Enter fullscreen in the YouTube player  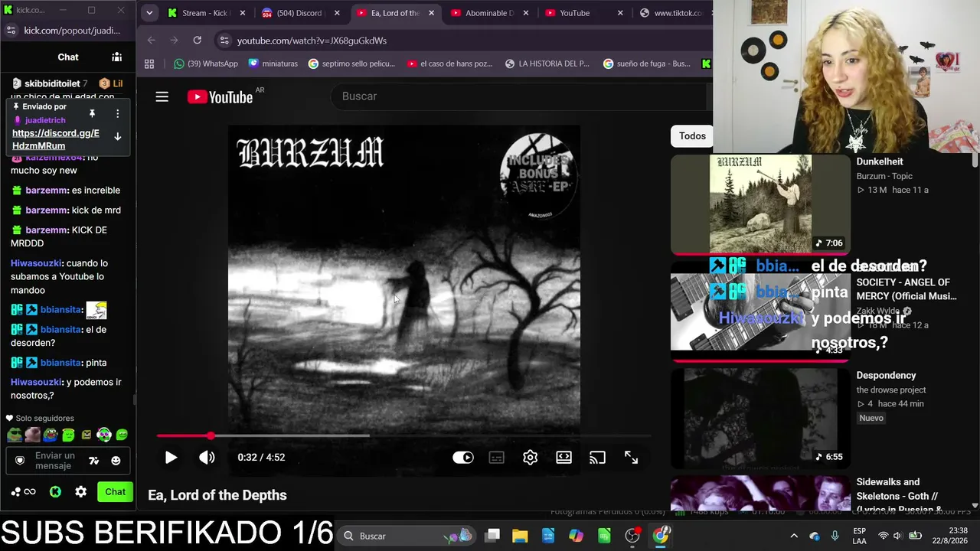[x=631, y=458]
